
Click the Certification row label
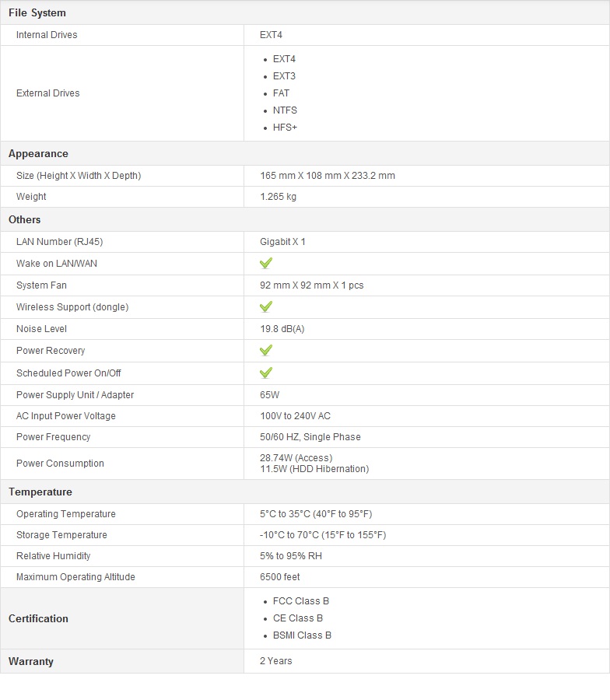tap(38, 619)
